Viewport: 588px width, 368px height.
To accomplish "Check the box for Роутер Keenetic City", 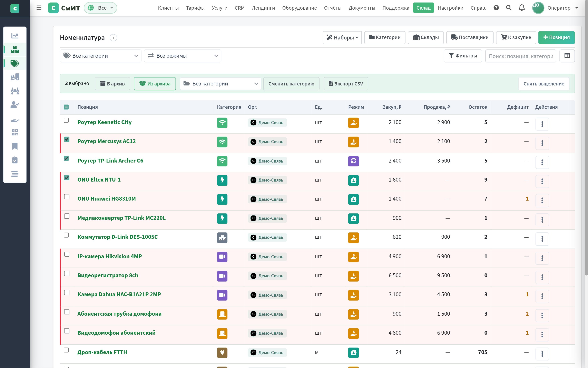I will [66, 120].
